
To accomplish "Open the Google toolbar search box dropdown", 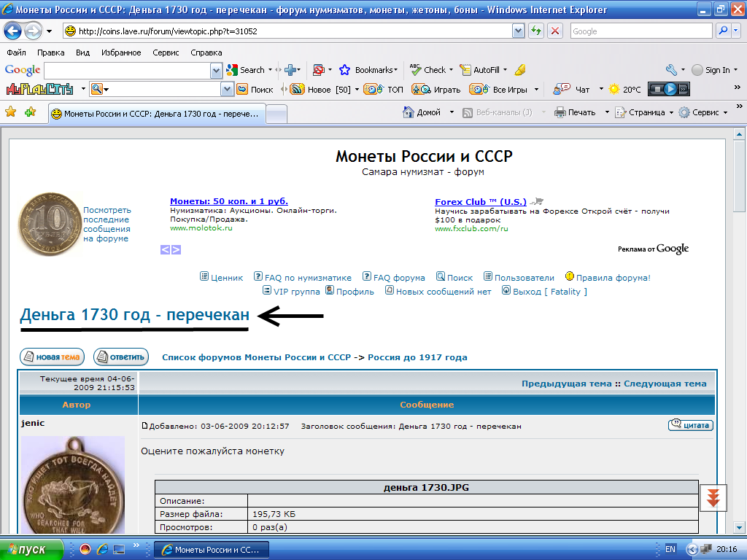I will (216, 70).
